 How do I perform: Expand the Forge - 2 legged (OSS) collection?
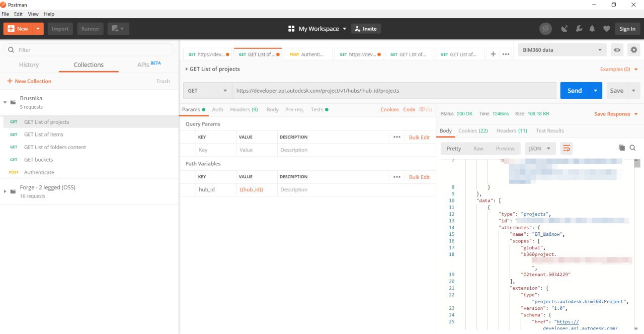pyautogui.click(x=5, y=191)
